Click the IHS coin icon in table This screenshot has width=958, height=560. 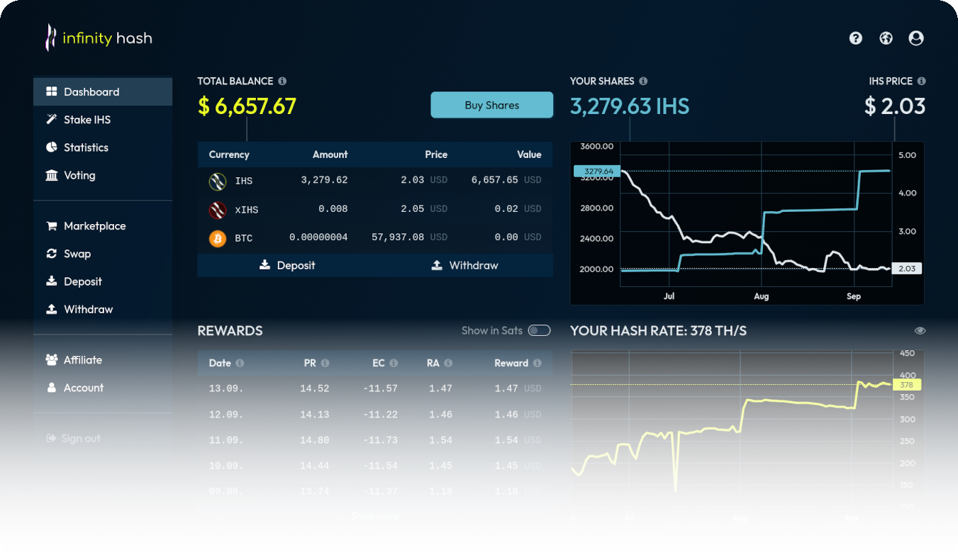(x=218, y=181)
